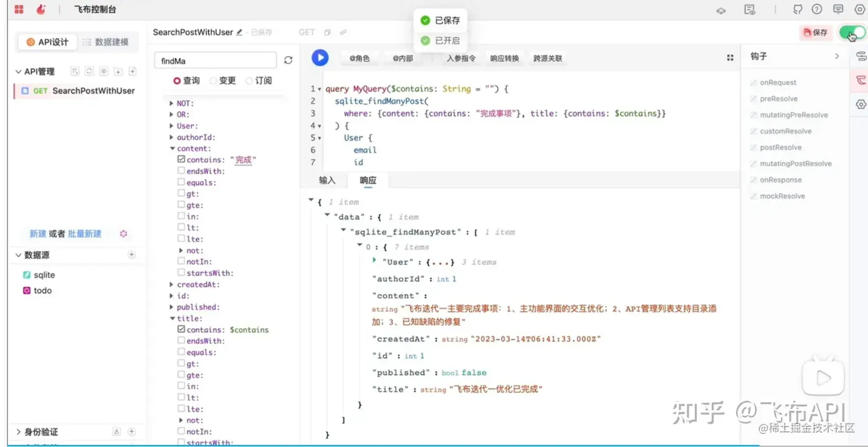Screen dimensions: 868x447
Task: Click the 批量新建 link
Action: pos(84,233)
